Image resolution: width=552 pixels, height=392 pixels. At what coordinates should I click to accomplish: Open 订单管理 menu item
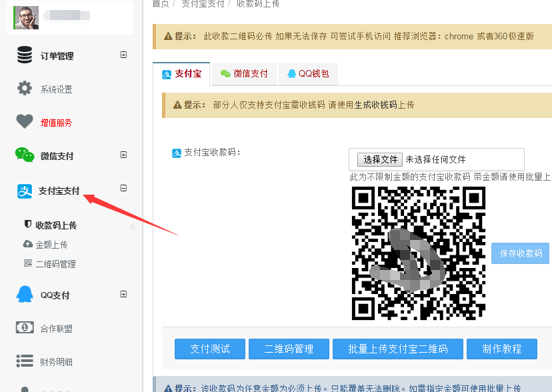[x=57, y=56]
